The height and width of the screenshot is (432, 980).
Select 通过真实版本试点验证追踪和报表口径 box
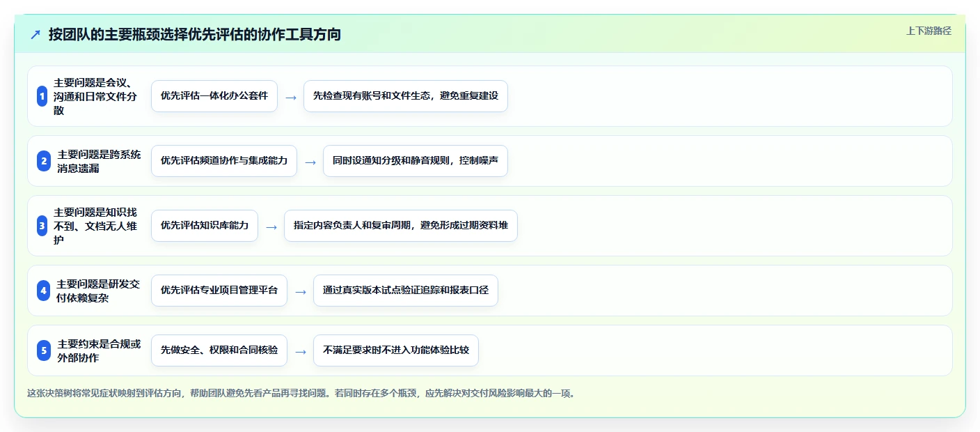(x=406, y=291)
